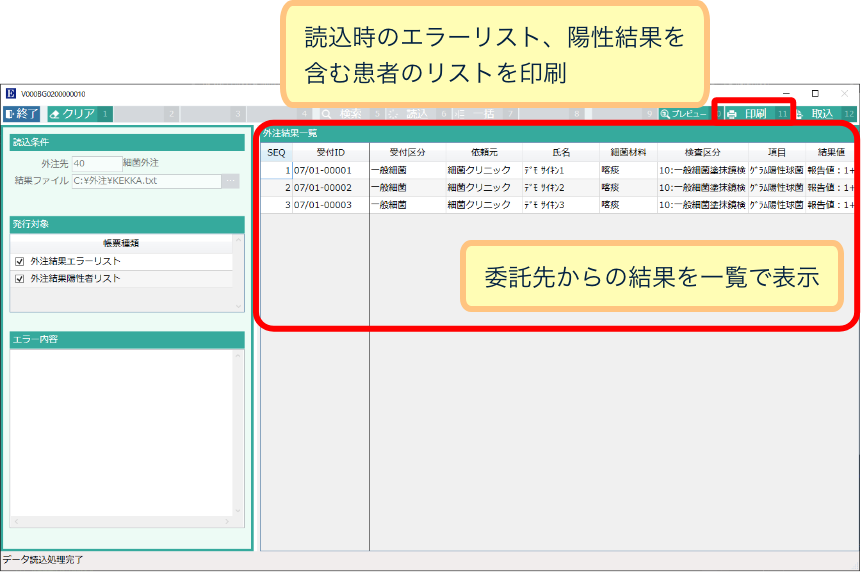Screen dimensions: 861x572
Task: Click the 氏名 column header
Action: click(x=560, y=152)
